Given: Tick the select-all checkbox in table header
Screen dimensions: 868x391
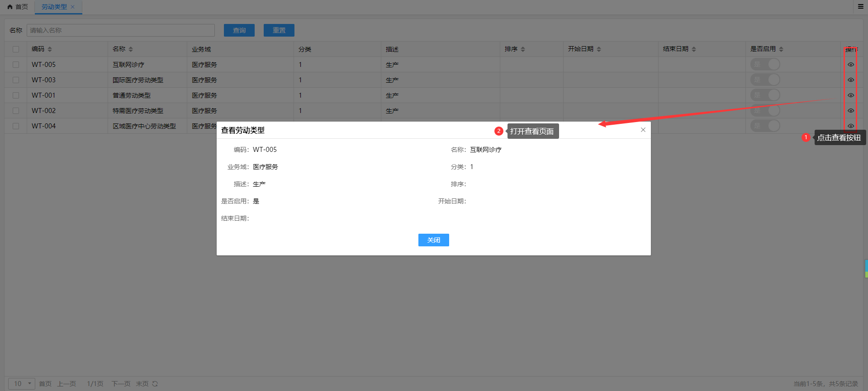Looking at the screenshot, I should pyautogui.click(x=16, y=49).
